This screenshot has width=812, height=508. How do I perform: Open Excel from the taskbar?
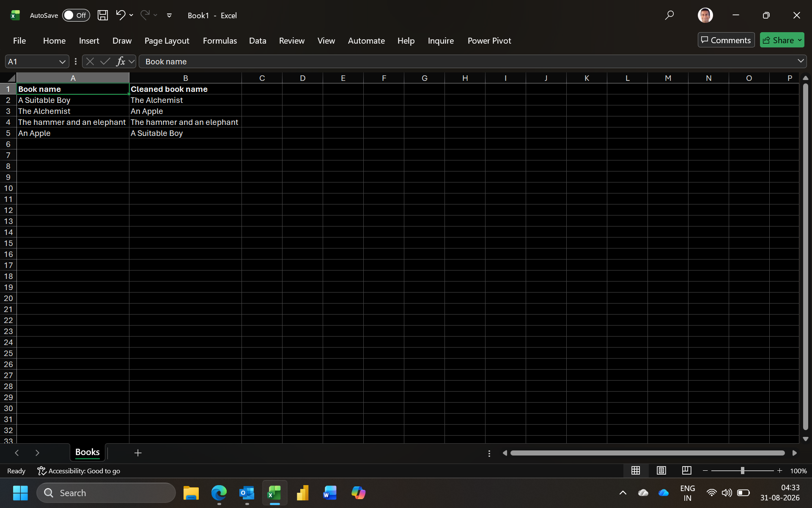pyautogui.click(x=274, y=493)
